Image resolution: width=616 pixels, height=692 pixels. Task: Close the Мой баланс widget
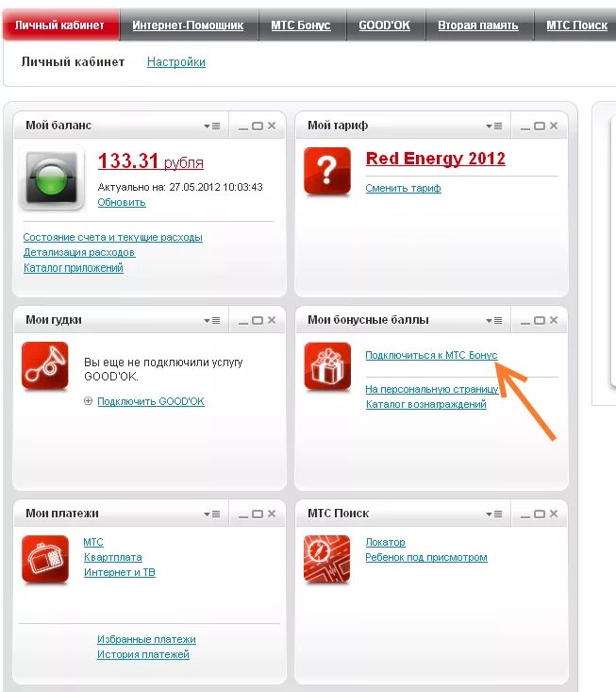[x=272, y=126]
